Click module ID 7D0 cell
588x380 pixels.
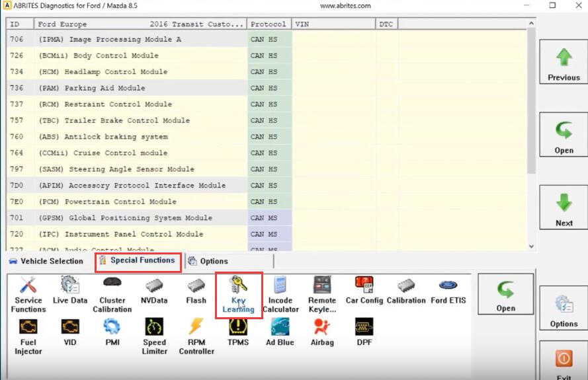[x=21, y=185]
